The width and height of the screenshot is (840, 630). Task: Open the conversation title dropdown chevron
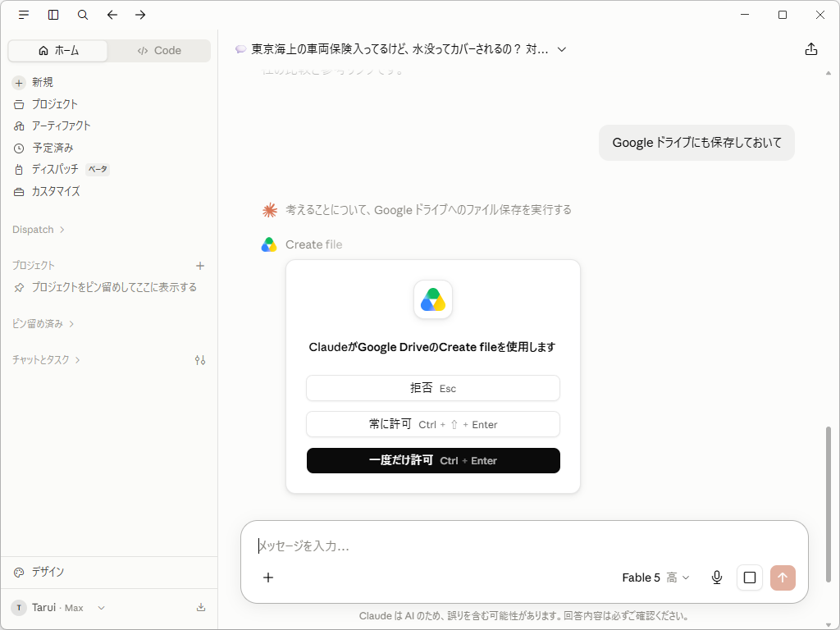pos(561,49)
